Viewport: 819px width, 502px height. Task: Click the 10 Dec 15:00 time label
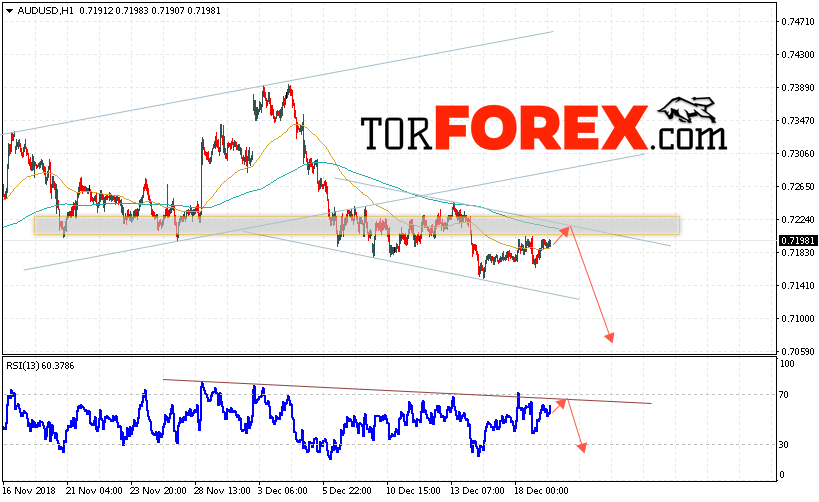coord(413,491)
